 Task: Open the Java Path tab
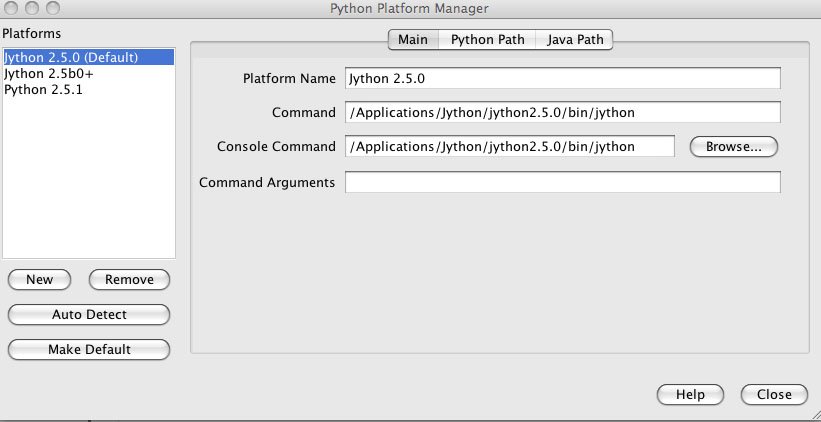tap(574, 40)
